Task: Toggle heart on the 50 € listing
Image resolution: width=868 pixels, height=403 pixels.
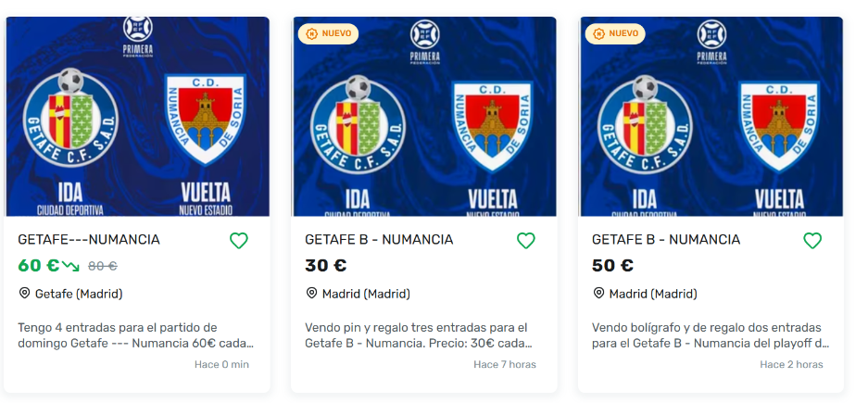Action: pyautogui.click(x=812, y=241)
